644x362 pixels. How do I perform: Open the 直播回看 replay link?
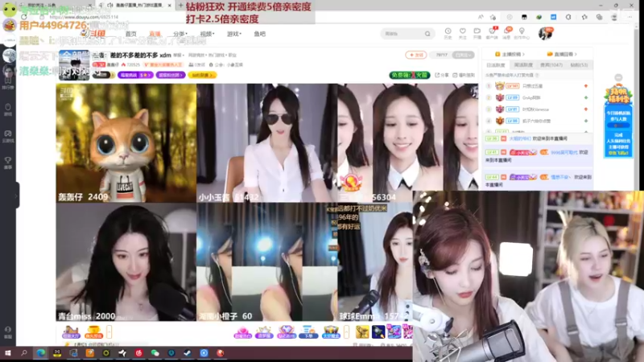[562, 54]
